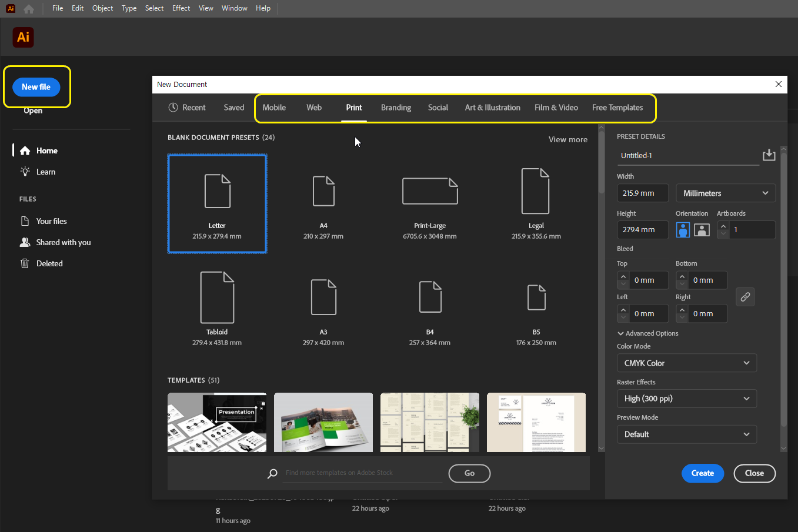Click the Illustrator home icon in menu bar

[29, 9]
